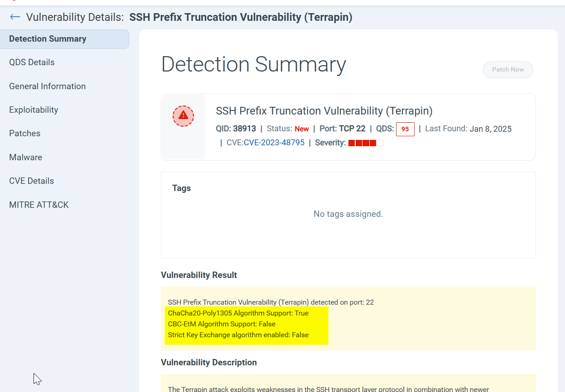Click the SSH Prefix Truncation vulnerability title

tap(324, 111)
